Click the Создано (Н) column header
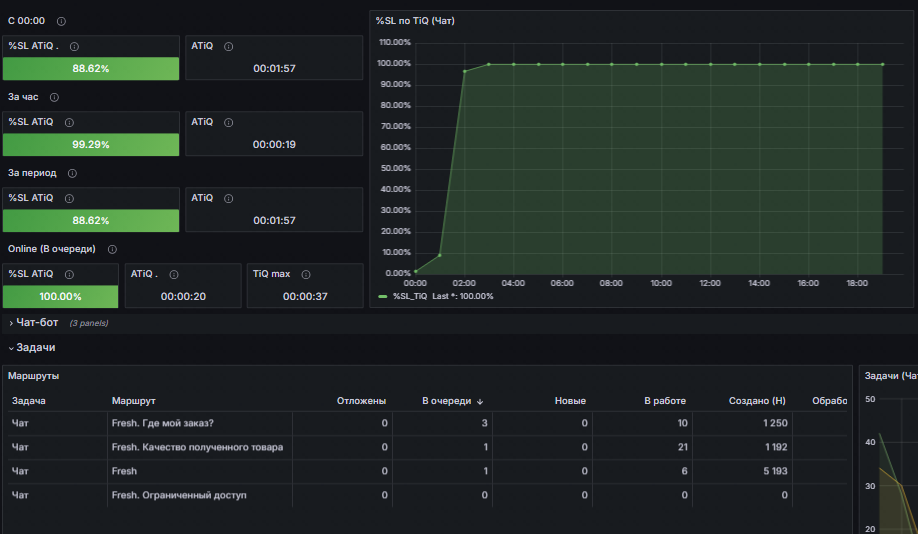This screenshot has height=534, width=918. coord(757,401)
